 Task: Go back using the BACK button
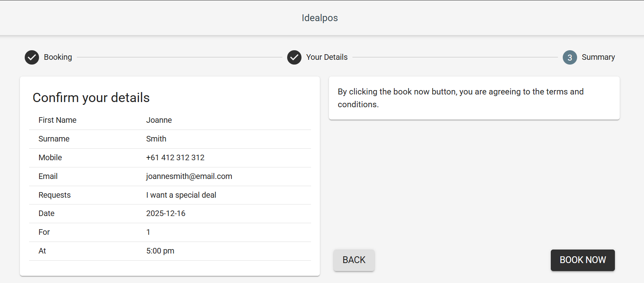[x=354, y=260]
